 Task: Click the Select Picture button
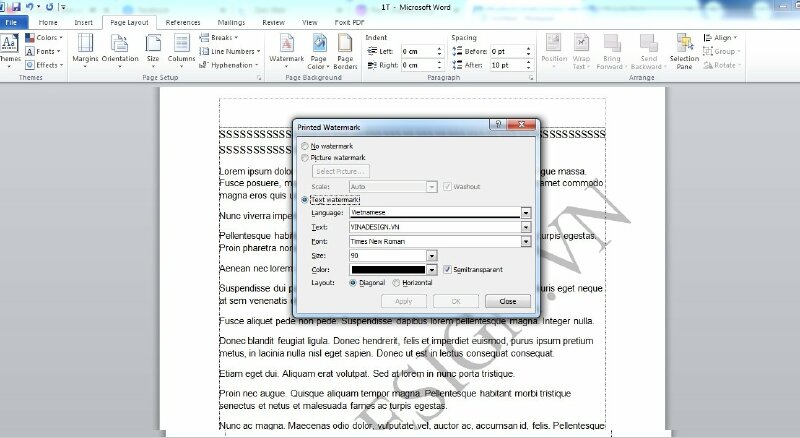[x=340, y=172]
